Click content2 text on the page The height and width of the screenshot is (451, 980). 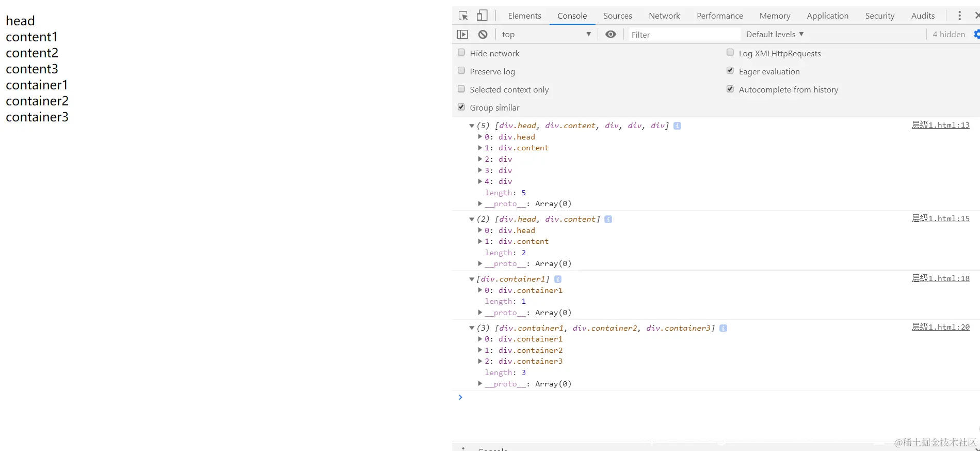32,53
